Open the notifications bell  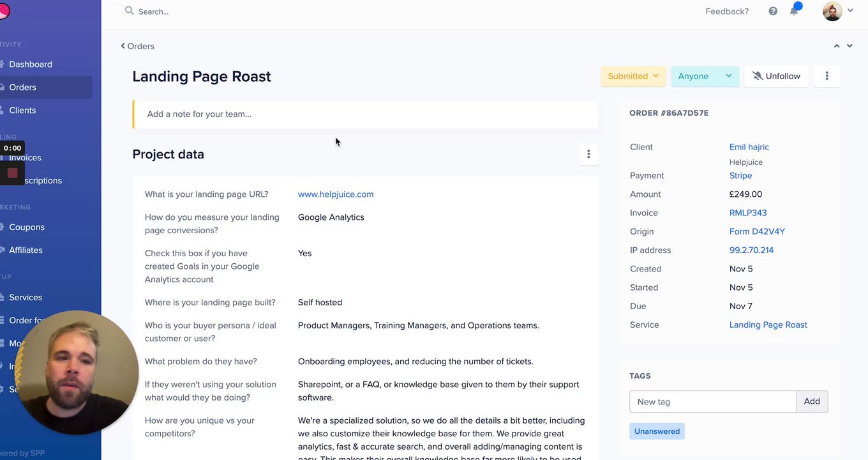pyautogui.click(x=794, y=11)
